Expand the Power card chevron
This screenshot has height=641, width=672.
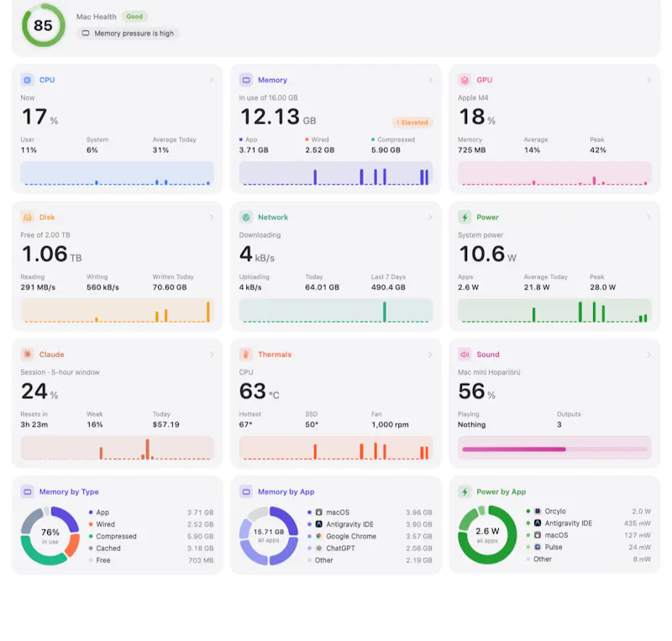[648, 218]
